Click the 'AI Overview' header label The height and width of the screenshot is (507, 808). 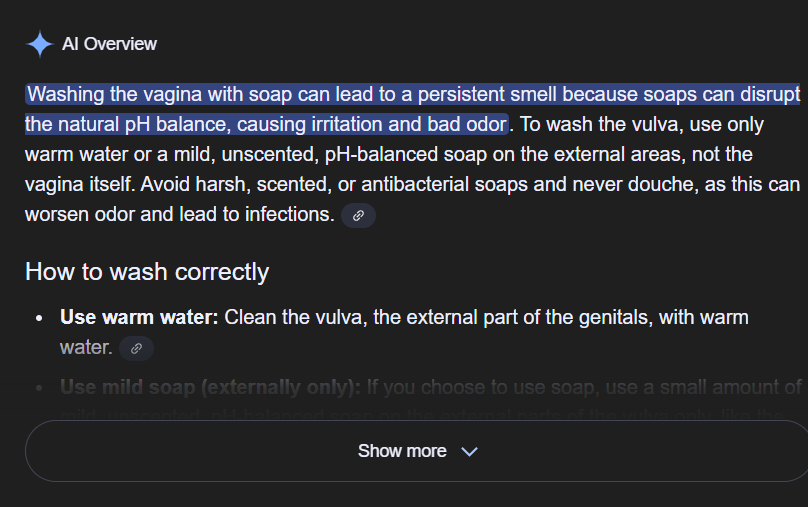(x=109, y=44)
